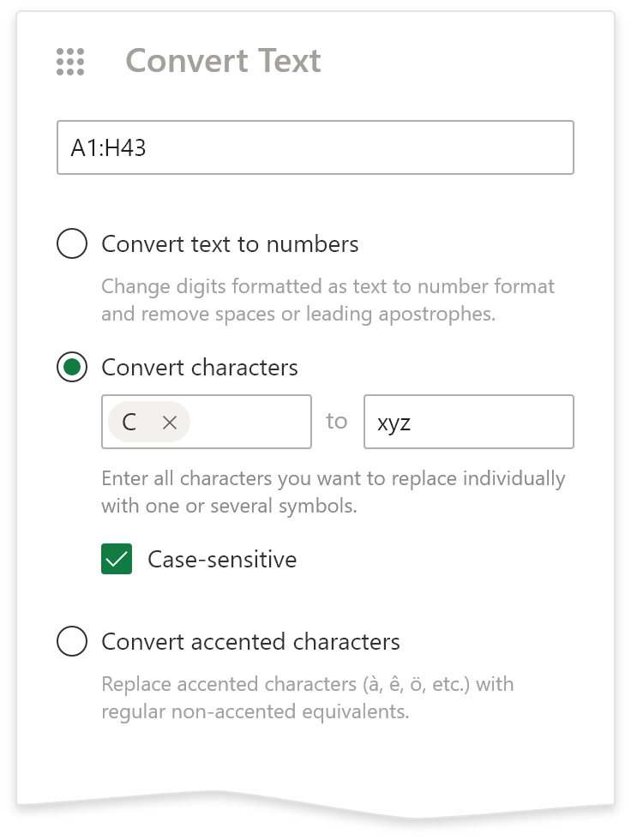Click the Convert Text panel title

pos(223,61)
